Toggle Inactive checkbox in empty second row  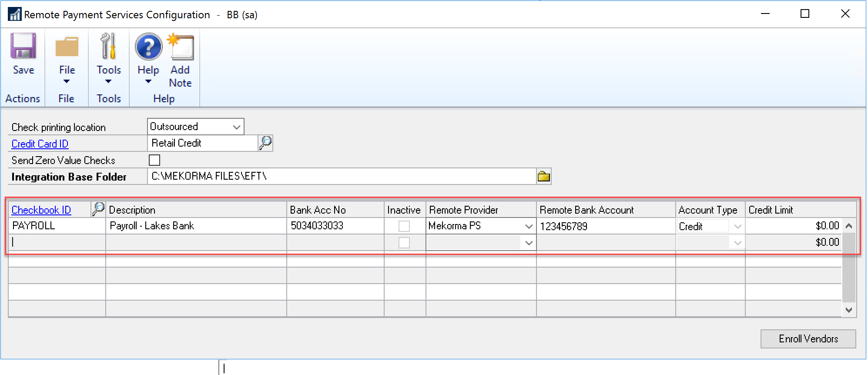click(404, 242)
